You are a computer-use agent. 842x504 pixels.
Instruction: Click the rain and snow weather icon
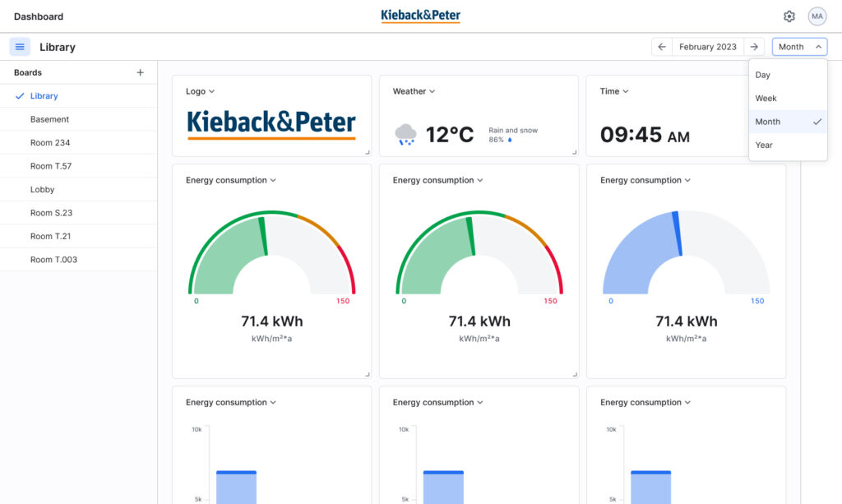point(405,134)
